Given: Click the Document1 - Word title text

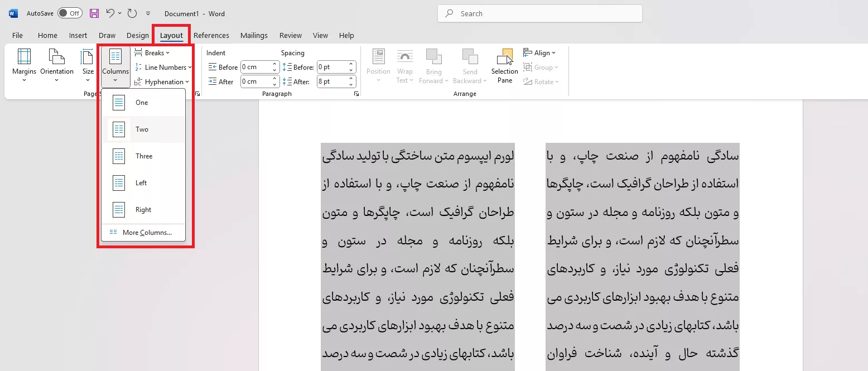Looking at the screenshot, I should click(x=195, y=13).
